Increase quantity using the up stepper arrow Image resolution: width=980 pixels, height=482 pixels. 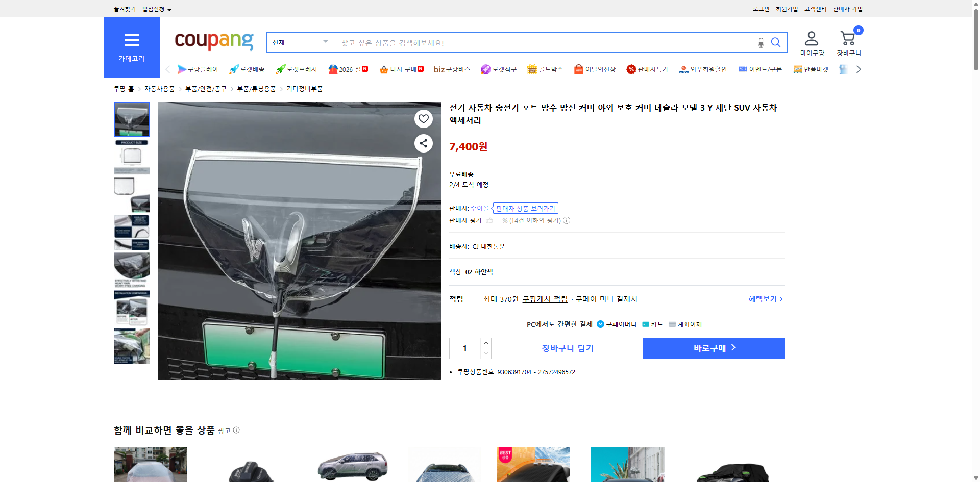pos(485,342)
